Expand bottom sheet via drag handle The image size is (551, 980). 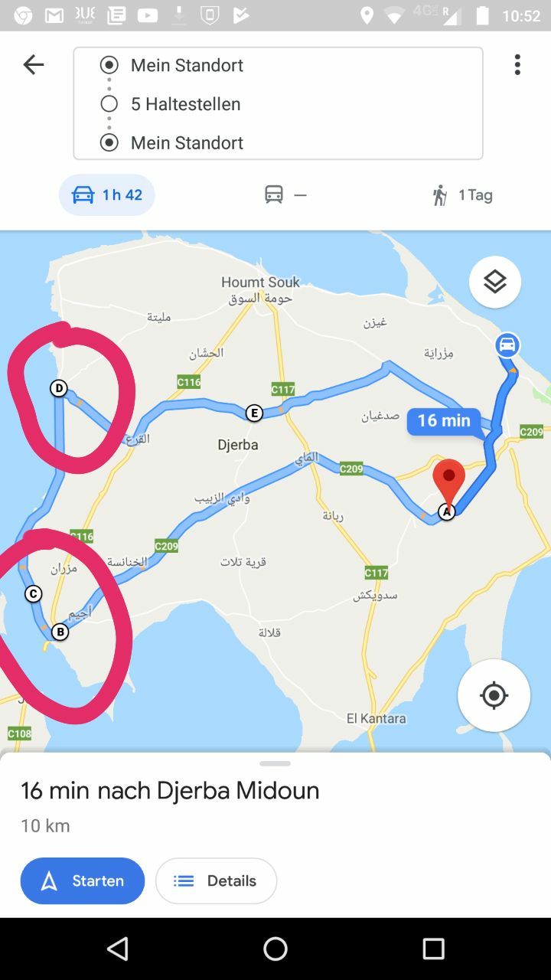[275, 763]
